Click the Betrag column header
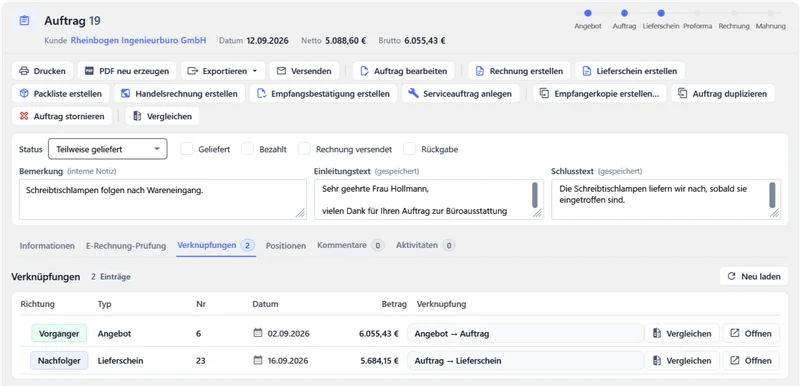Image resolution: width=800 pixels, height=386 pixels. (394, 304)
